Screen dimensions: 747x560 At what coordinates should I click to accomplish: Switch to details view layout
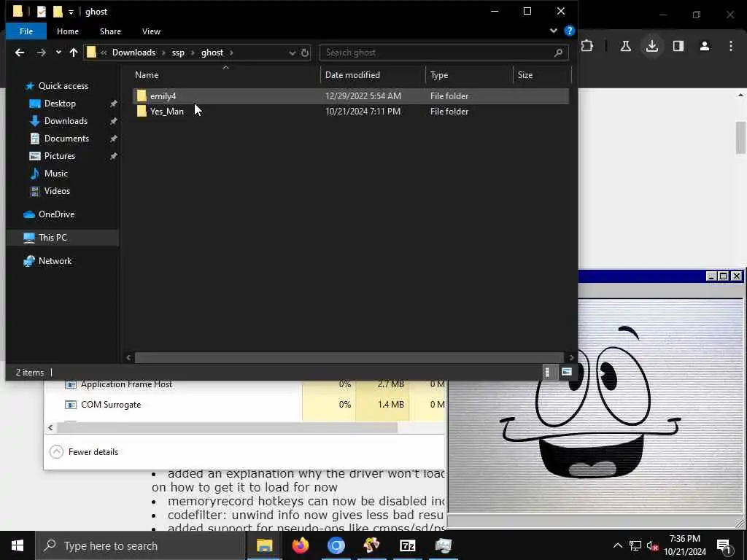(547, 373)
